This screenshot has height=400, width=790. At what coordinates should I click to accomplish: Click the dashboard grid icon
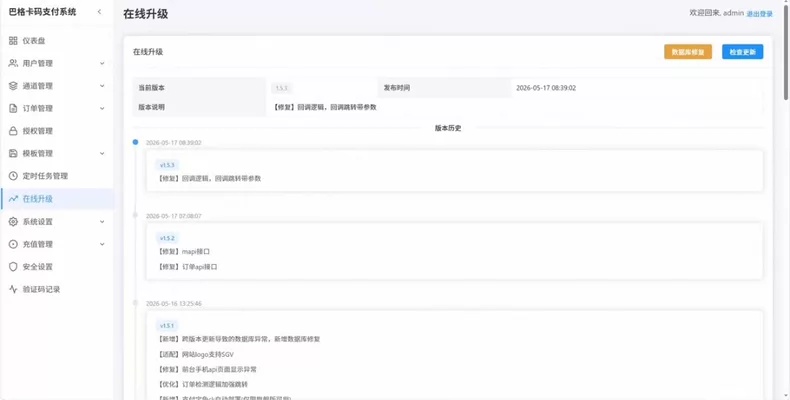click(x=13, y=41)
